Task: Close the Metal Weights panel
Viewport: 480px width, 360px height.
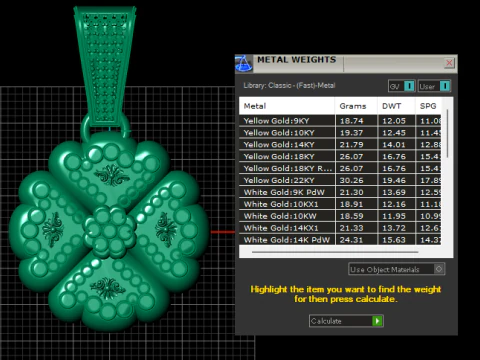Action: 449,63
